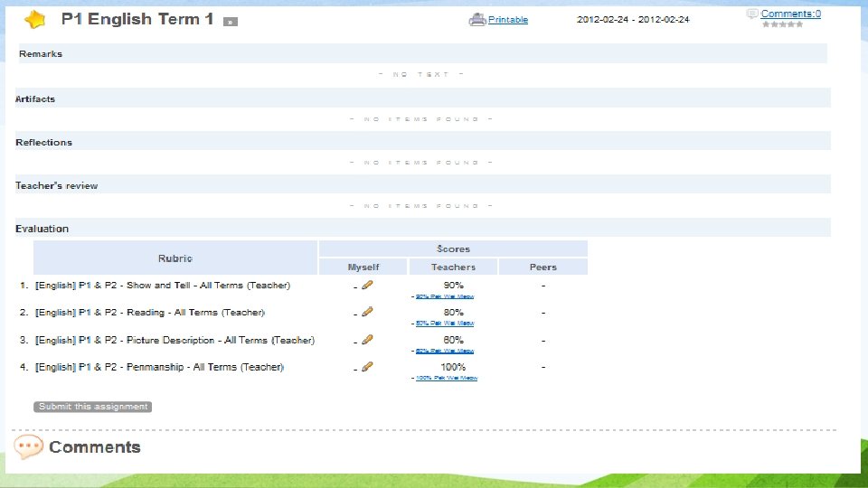The image size is (868, 488).
Task: Click the Comments heading at the bottom
Action: coord(95,447)
